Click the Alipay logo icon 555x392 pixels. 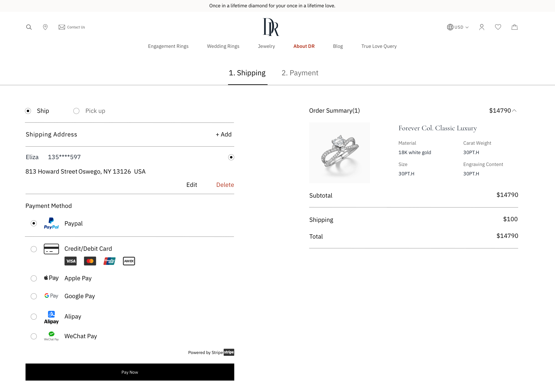(x=51, y=317)
